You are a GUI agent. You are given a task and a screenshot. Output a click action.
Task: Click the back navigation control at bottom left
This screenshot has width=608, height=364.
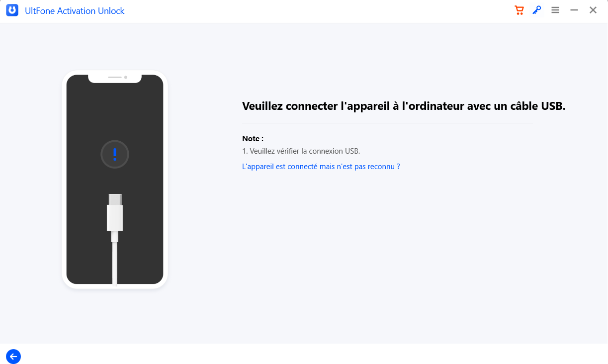(x=13, y=357)
